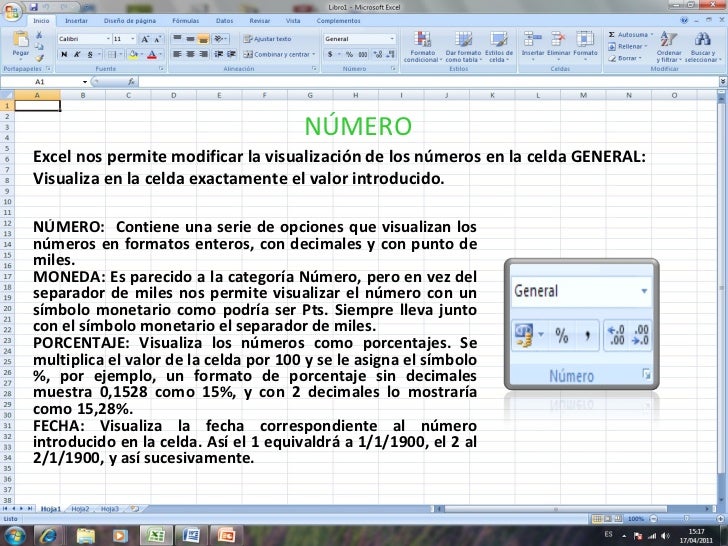
Task: Open the Vista tab
Action: coord(293,21)
